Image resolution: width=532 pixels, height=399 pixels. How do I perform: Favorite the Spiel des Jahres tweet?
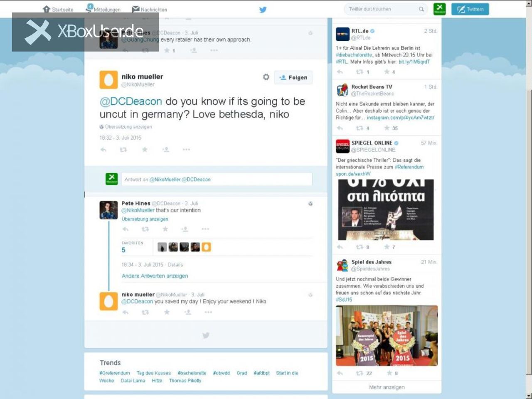(389, 373)
